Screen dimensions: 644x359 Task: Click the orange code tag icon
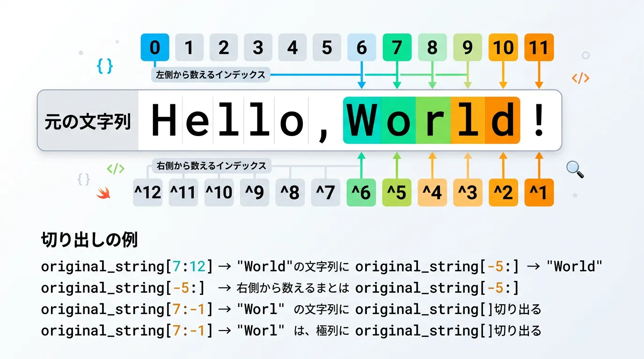(580, 78)
